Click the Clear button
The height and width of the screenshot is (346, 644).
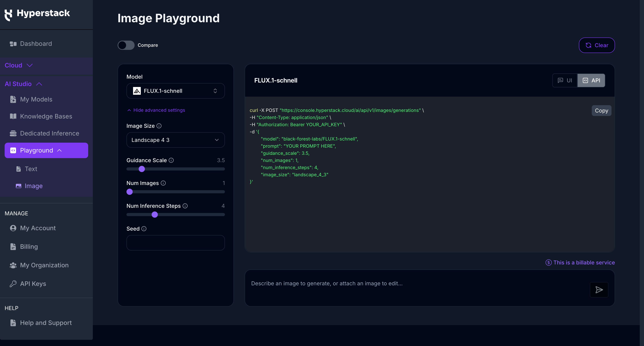point(596,45)
